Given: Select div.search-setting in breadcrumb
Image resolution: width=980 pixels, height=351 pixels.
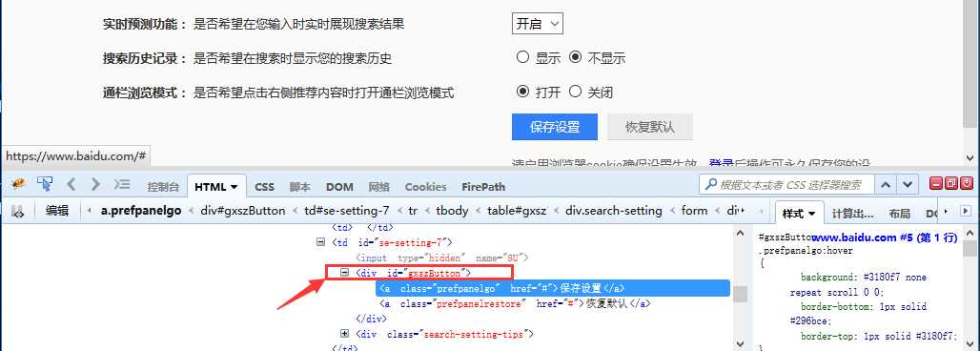Looking at the screenshot, I should (614, 211).
